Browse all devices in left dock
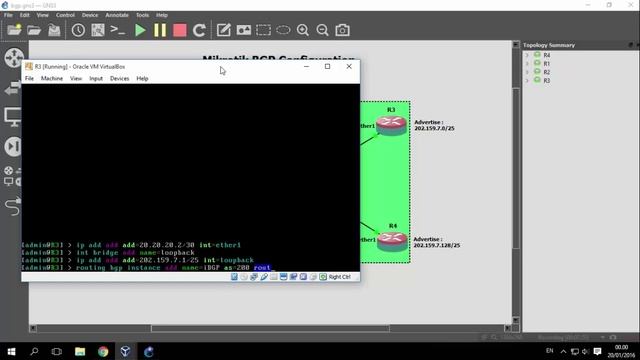The height and width of the screenshot is (360, 640). [x=13, y=176]
